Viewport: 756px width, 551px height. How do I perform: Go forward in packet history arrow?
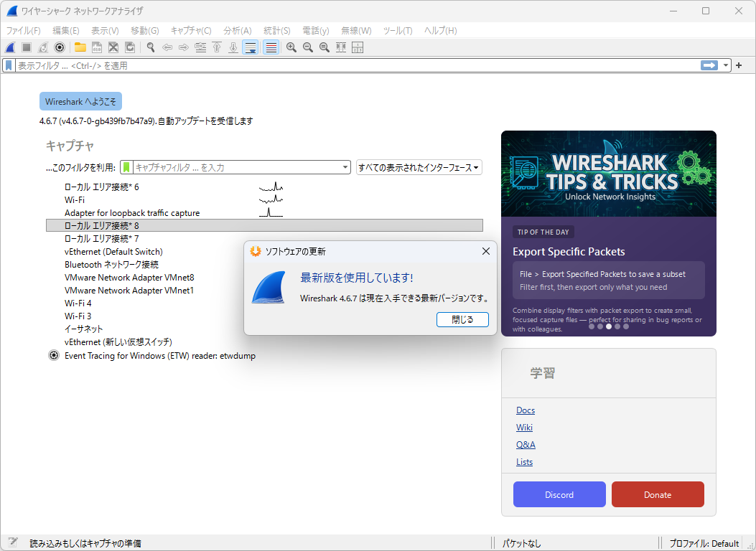coord(184,47)
